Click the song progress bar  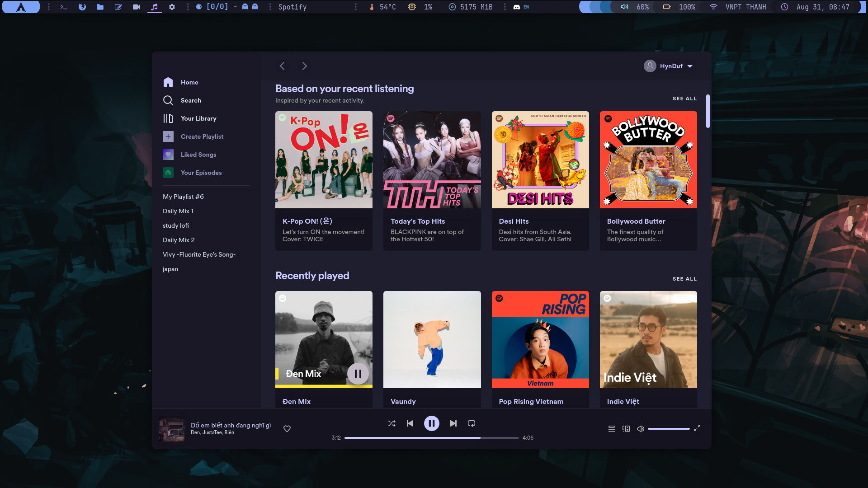pos(431,438)
